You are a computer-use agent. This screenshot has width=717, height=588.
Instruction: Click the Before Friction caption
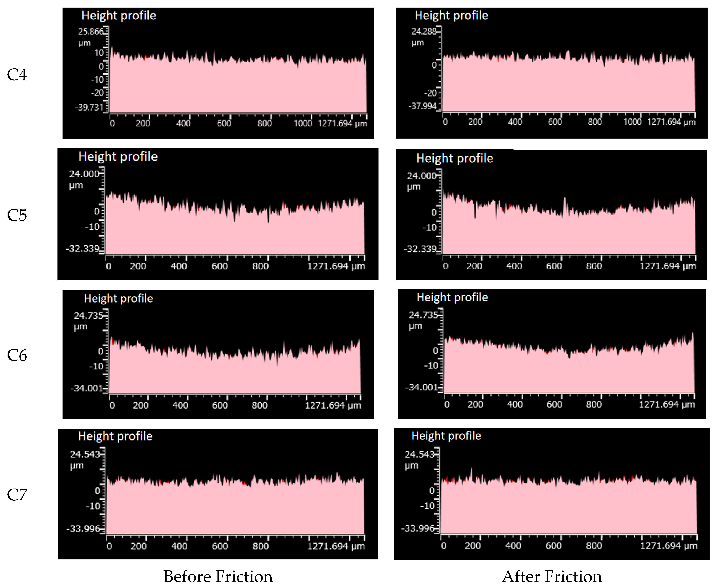pyautogui.click(x=218, y=576)
